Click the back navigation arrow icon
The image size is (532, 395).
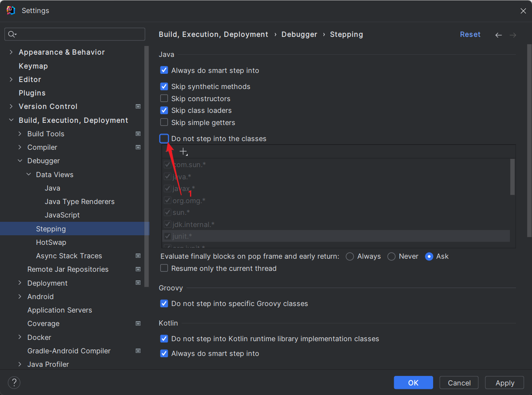pyautogui.click(x=499, y=35)
